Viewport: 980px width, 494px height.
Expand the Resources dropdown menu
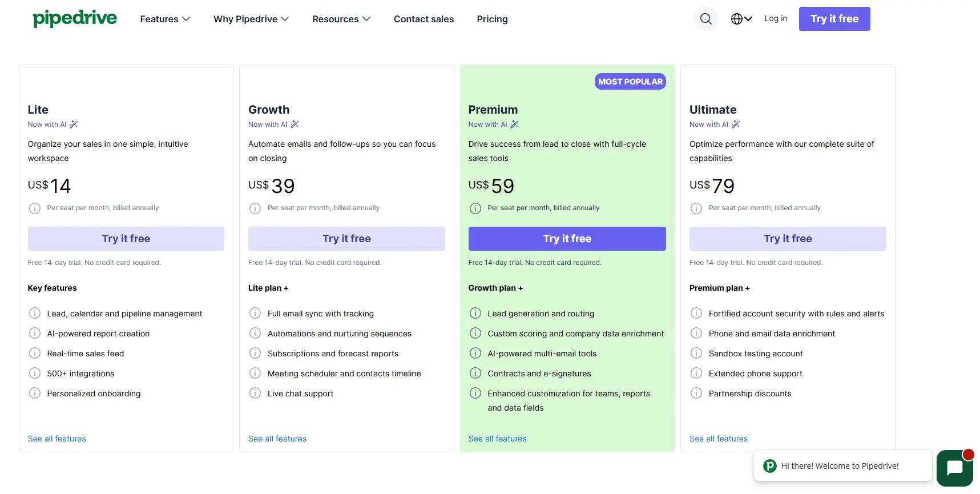click(x=341, y=19)
